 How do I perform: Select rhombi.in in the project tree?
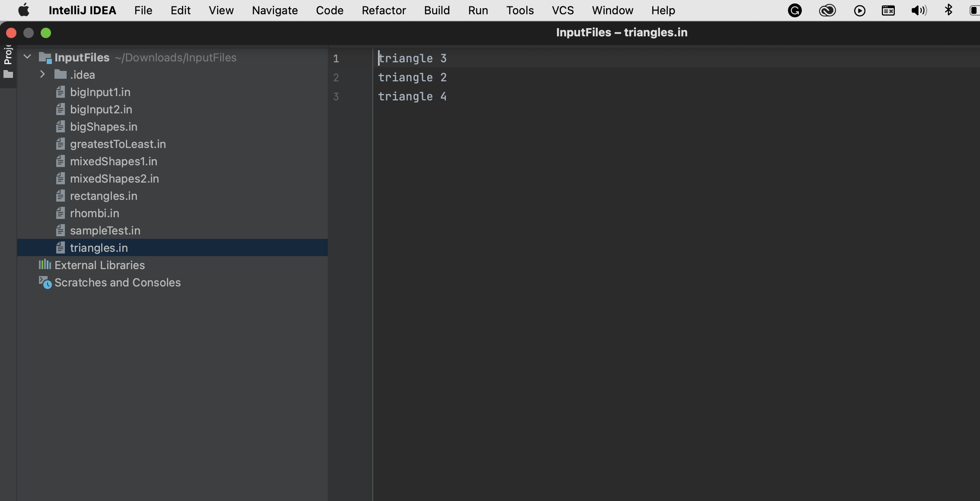(94, 213)
